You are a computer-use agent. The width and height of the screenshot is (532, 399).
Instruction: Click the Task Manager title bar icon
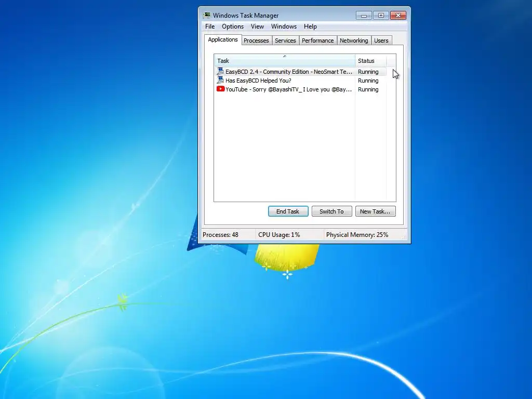[206, 15]
